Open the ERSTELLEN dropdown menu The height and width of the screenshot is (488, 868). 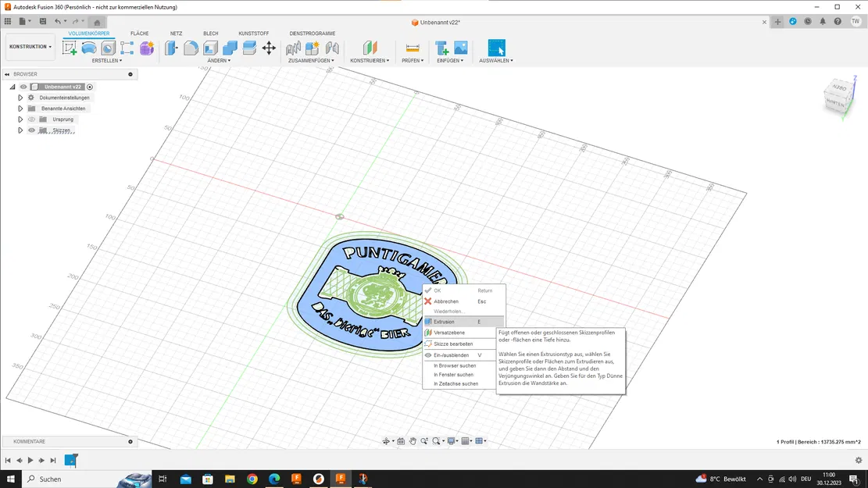point(106,60)
